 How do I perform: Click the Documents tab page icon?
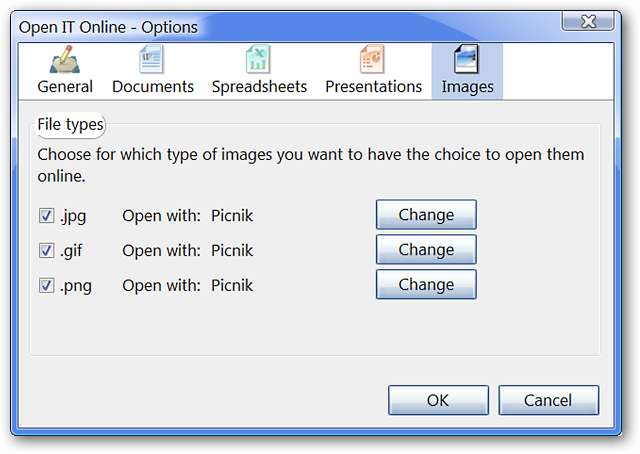click(x=152, y=60)
